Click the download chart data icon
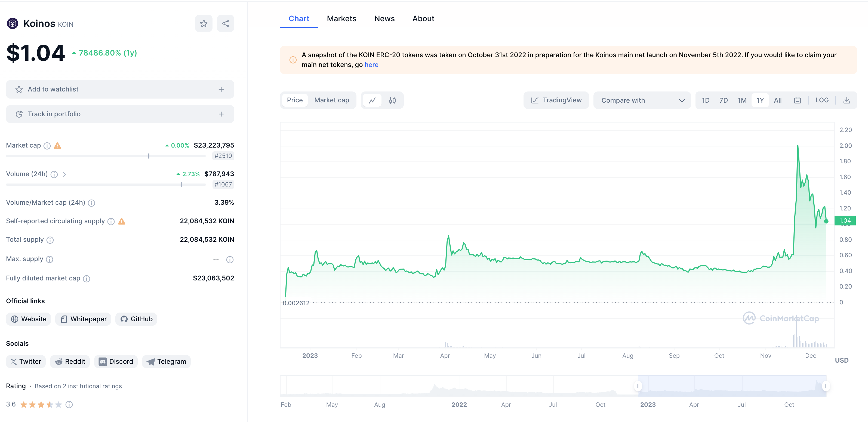Screen dimensions: 868x422 tap(847, 100)
